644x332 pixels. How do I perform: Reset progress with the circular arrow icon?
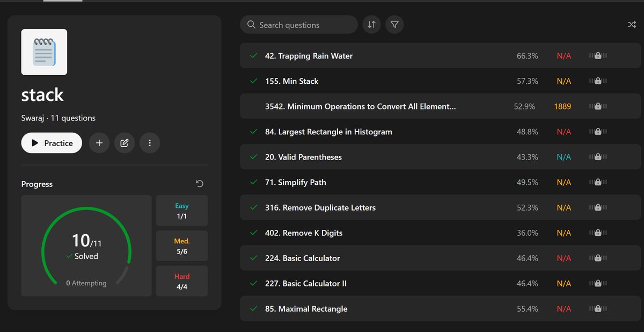[200, 184]
